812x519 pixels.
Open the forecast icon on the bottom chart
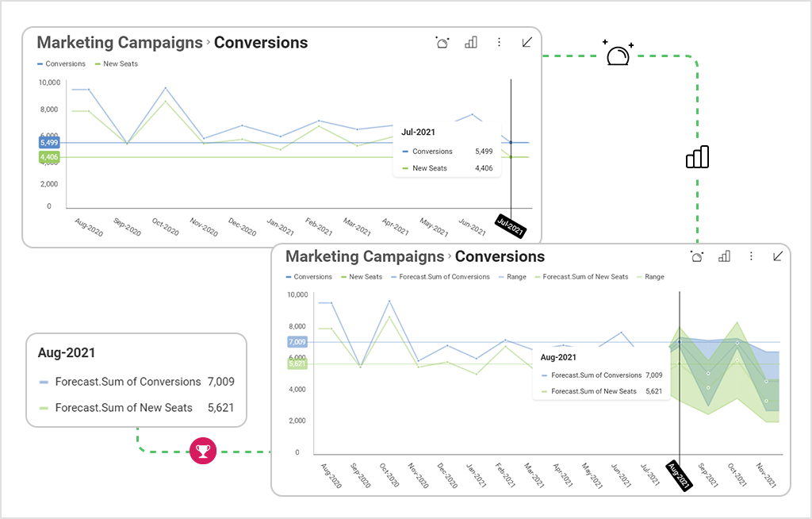tap(696, 256)
